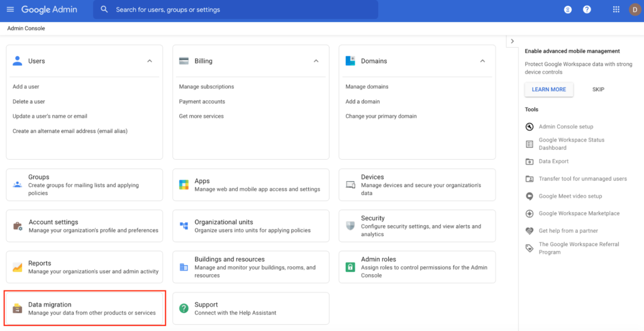Click the Users card person icon

[17, 61]
